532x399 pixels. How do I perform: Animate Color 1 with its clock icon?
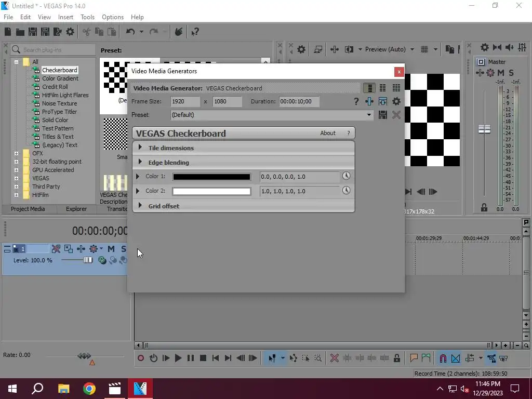[x=346, y=176]
